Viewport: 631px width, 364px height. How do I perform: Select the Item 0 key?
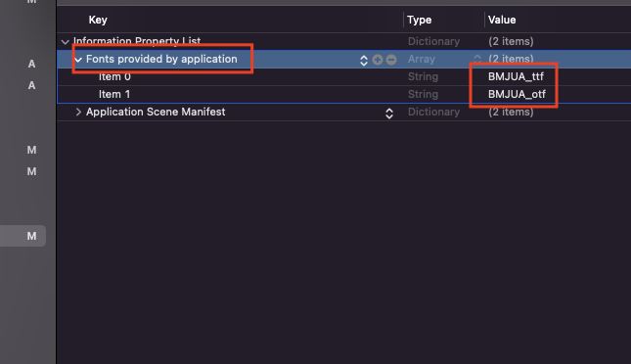[114, 76]
